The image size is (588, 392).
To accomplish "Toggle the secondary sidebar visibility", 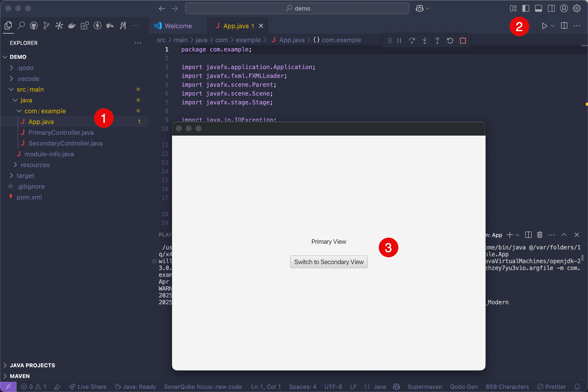I will [551, 8].
